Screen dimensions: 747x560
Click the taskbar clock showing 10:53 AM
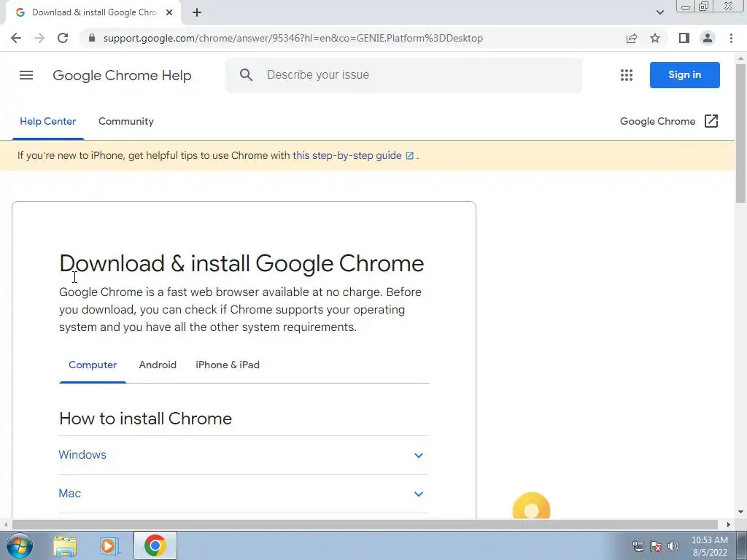pos(709,546)
